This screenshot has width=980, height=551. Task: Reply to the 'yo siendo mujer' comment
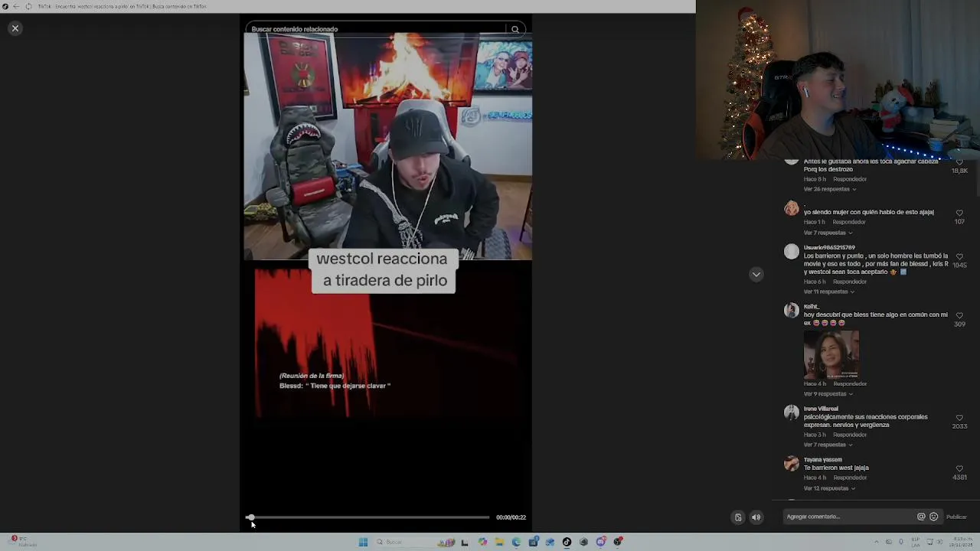(848, 222)
